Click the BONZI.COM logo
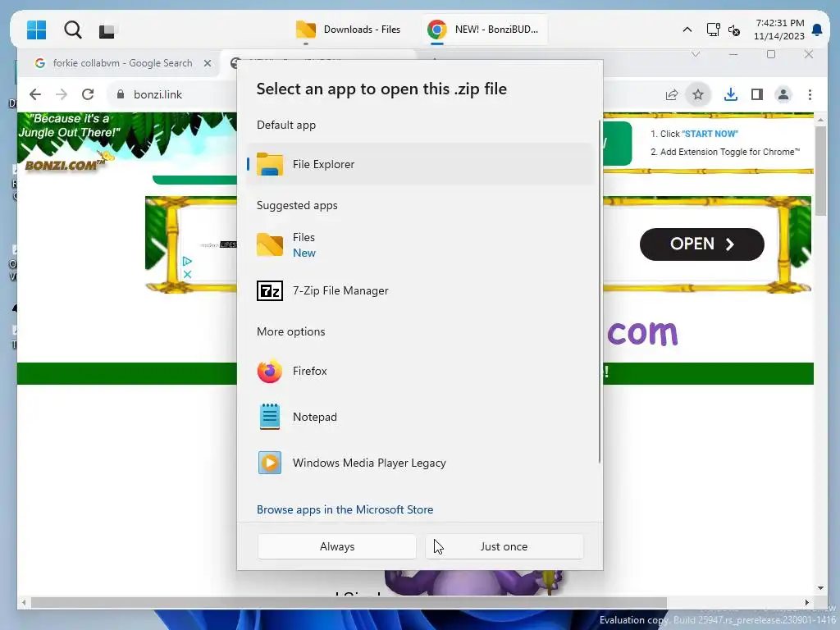This screenshot has width=840, height=630. click(65, 164)
